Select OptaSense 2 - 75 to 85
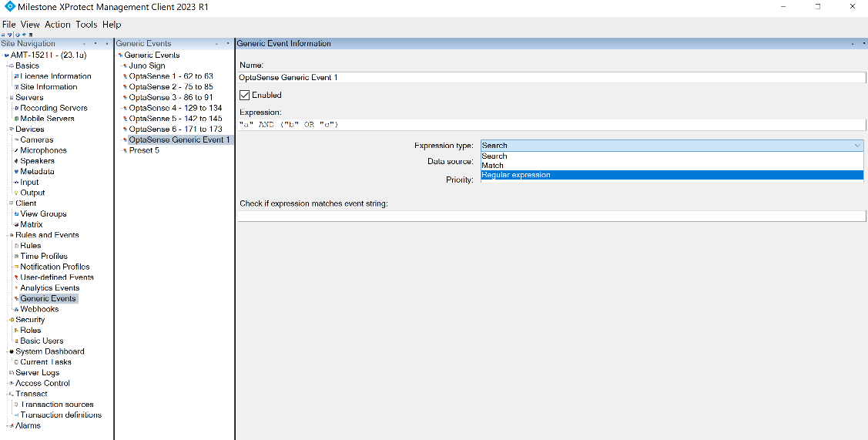The image size is (868, 440). tap(170, 87)
